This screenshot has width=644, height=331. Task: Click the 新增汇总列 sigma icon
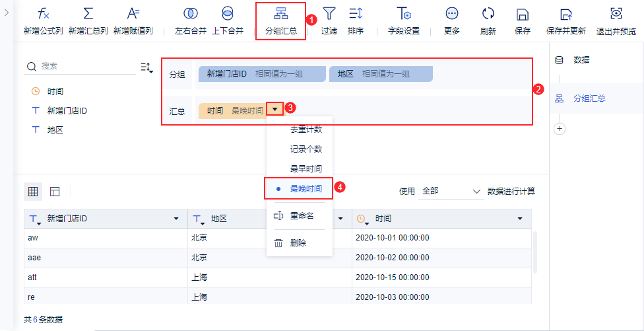coord(88,14)
